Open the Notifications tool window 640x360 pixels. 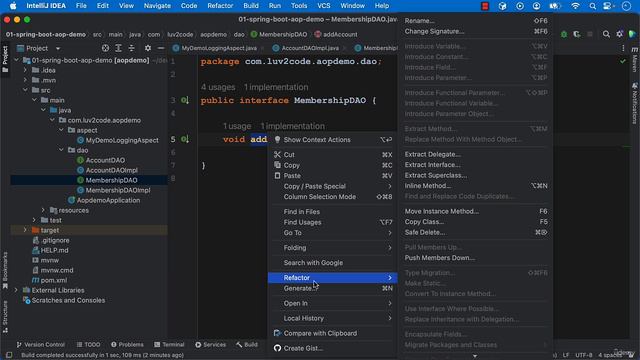[635, 103]
